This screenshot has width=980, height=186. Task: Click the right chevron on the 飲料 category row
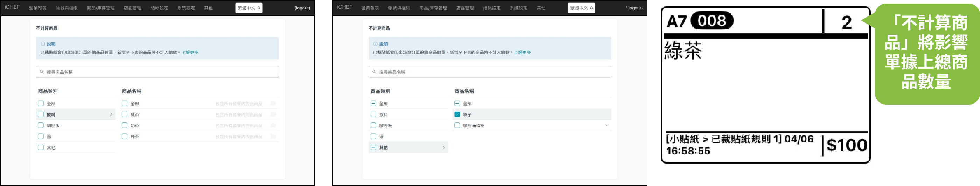pos(111,114)
